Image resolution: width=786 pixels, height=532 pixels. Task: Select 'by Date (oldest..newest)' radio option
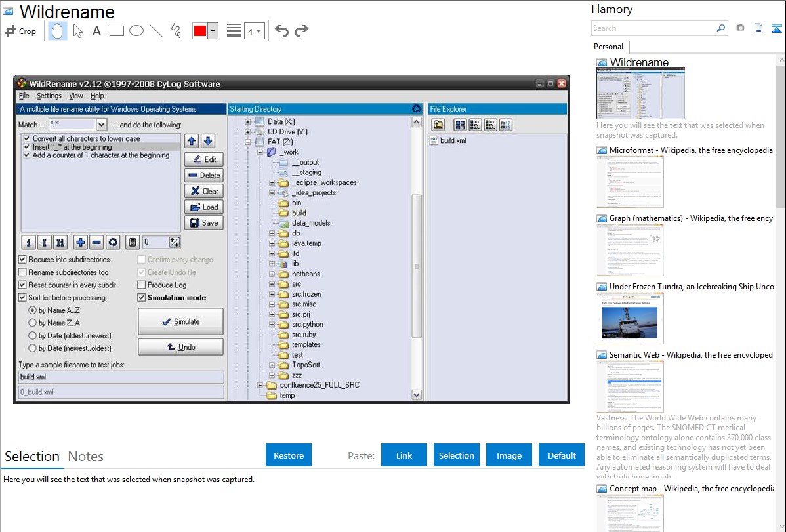point(33,335)
